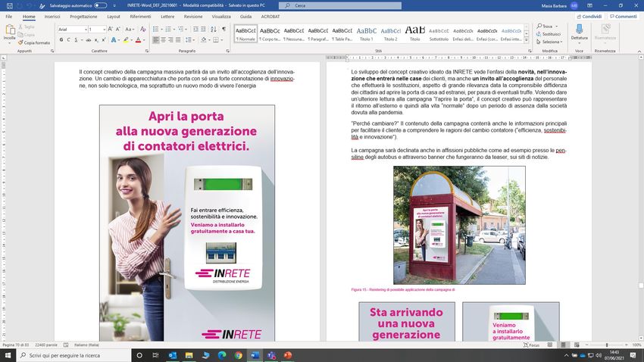Click the Bold (G) formatting button

click(61, 40)
